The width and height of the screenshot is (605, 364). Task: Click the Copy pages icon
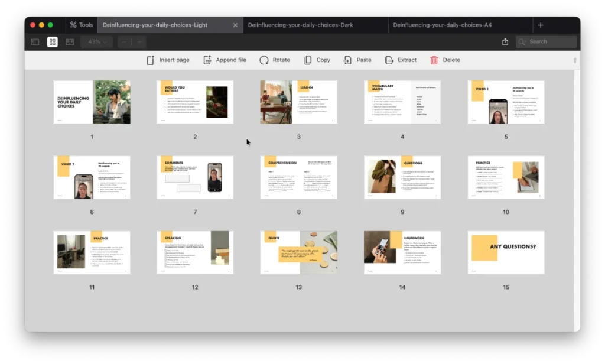coord(308,60)
